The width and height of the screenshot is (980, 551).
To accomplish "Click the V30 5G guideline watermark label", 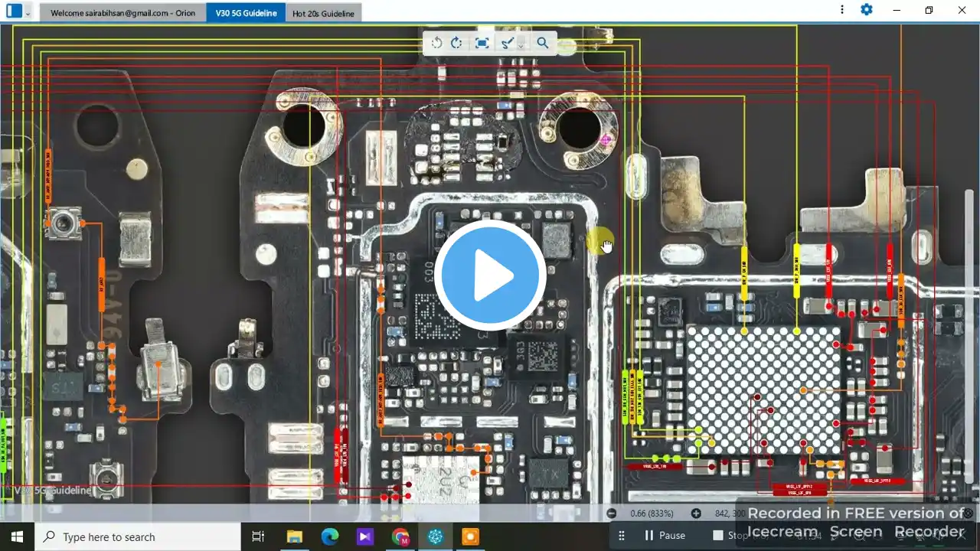I will (51, 491).
